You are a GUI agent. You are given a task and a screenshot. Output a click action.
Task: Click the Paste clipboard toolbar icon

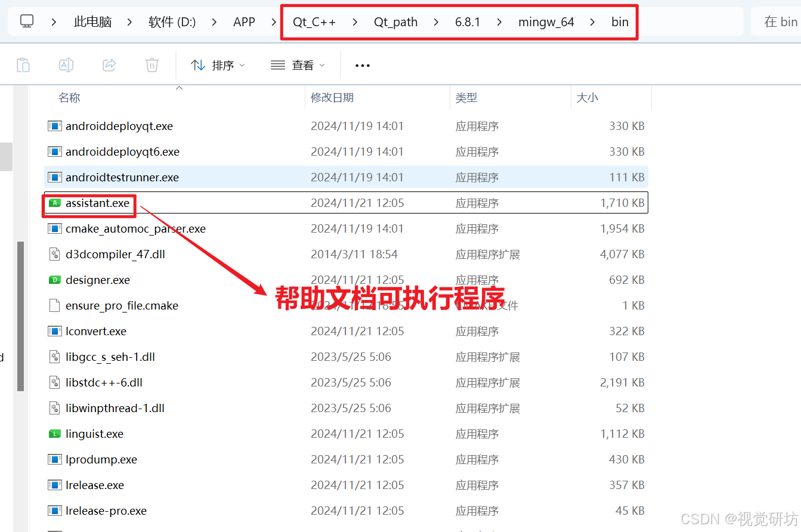coord(23,65)
